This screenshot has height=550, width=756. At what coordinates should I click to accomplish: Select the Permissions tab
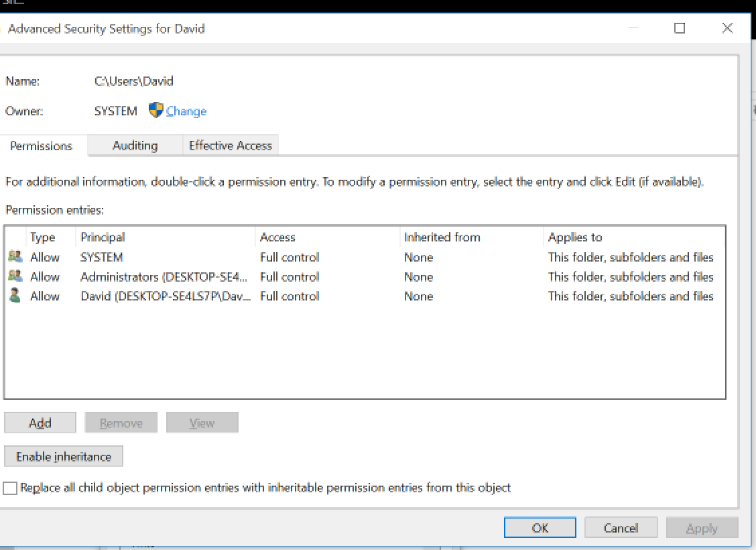click(42, 146)
